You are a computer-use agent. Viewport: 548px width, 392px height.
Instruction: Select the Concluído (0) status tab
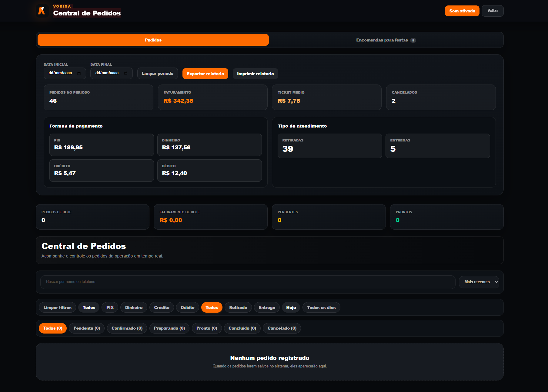tap(242, 328)
